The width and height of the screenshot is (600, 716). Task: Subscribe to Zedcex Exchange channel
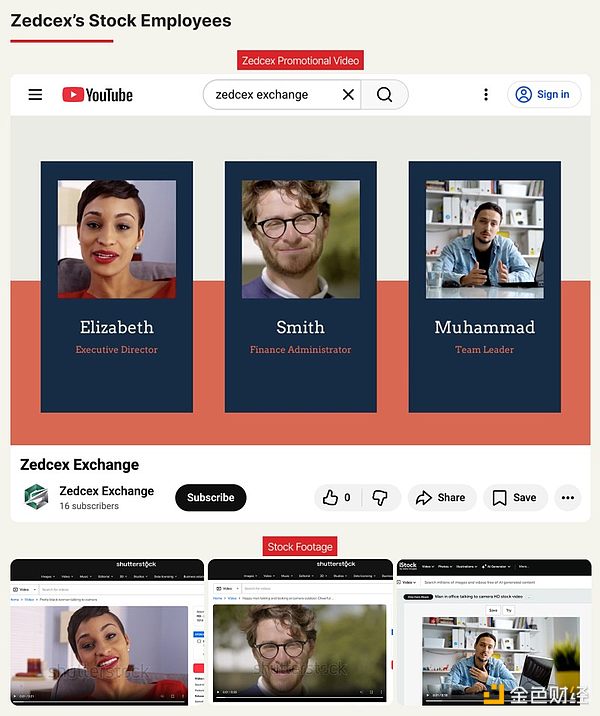click(211, 497)
